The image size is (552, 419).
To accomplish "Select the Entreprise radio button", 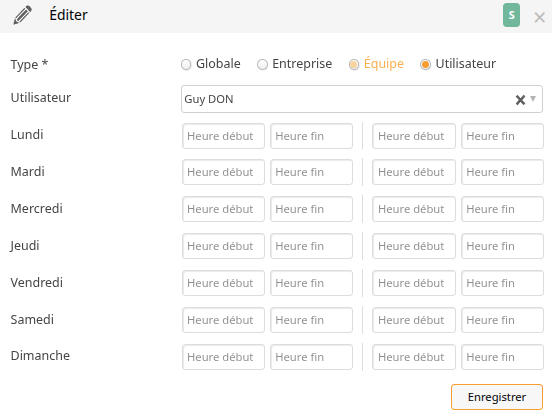I will coord(262,64).
